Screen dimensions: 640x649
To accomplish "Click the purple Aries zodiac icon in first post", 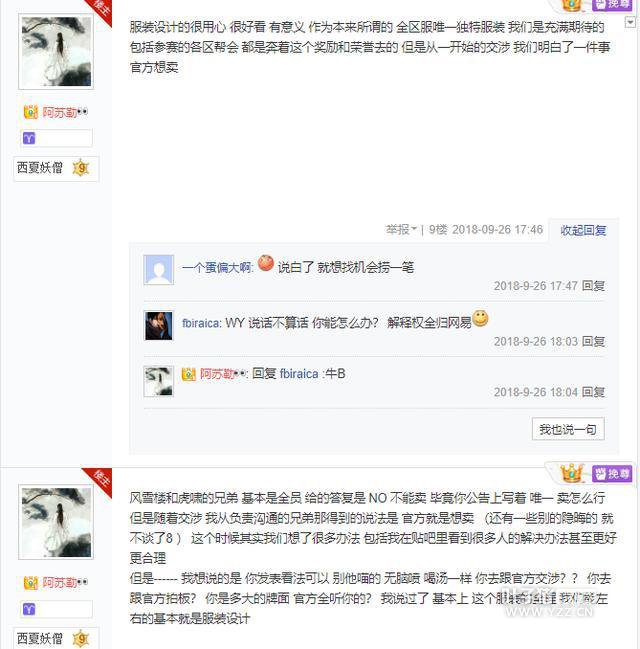I will 29,138.
